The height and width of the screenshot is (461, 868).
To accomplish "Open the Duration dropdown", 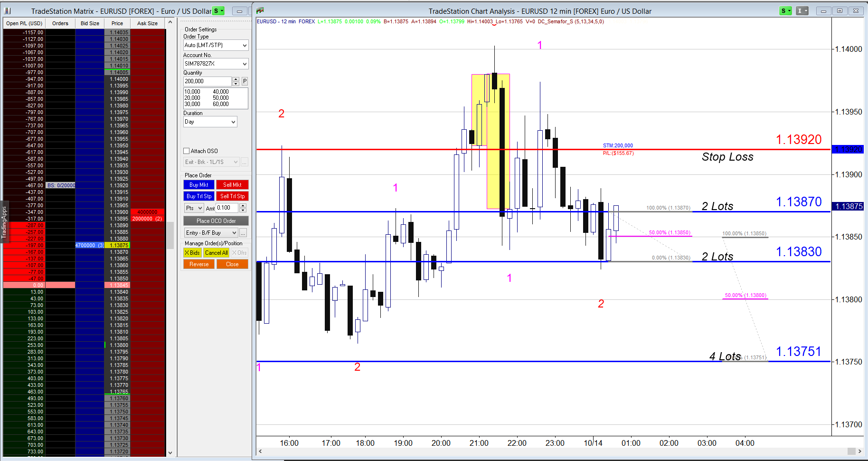I will point(210,122).
